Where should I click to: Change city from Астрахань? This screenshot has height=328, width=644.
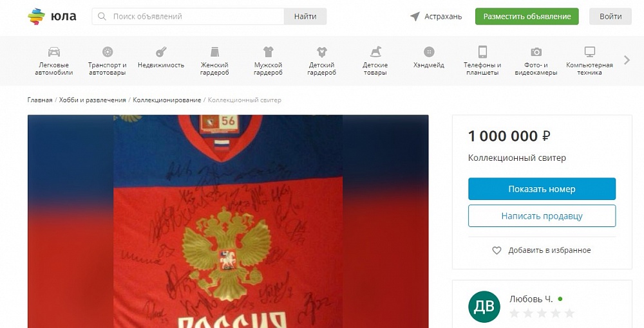click(x=436, y=17)
